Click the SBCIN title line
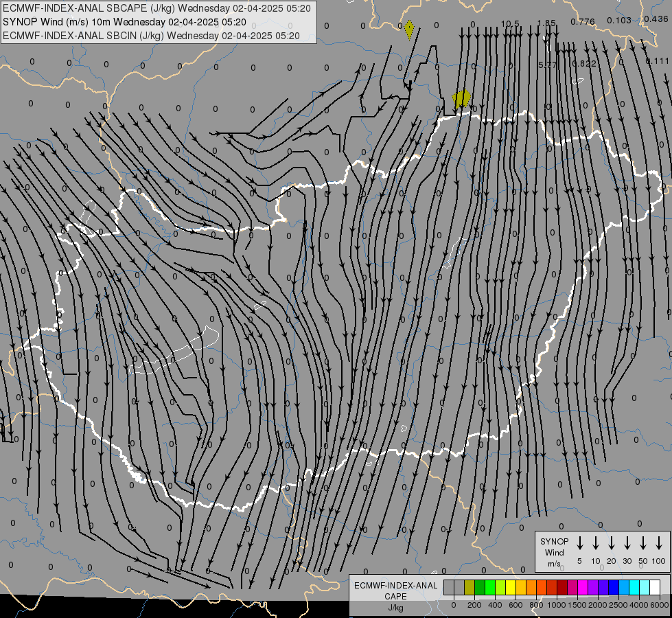The image size is (672, 618). [151, 36]
